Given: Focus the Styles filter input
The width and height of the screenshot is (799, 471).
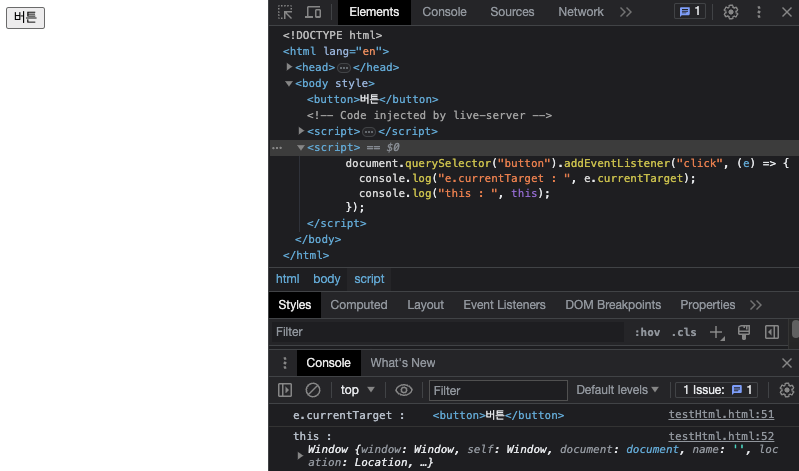Looking at the screenshot, I should click(x=447, y=332).
